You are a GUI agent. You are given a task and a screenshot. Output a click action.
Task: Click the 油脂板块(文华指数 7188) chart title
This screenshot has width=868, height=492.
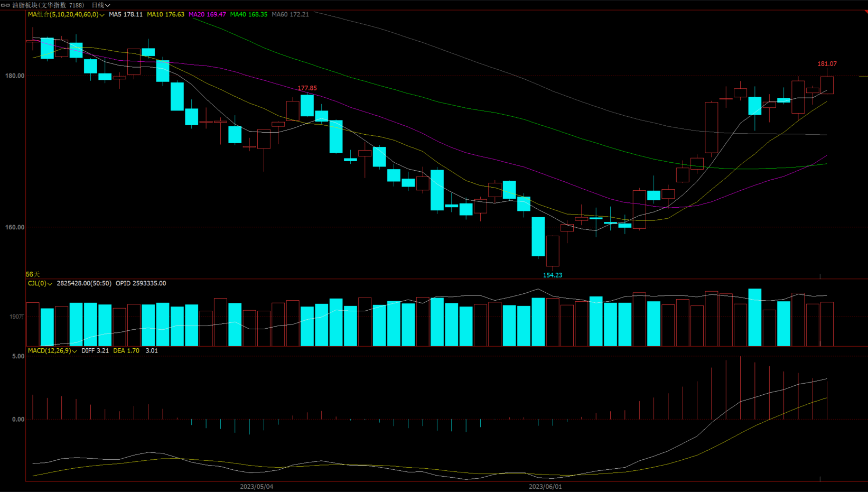click(x=48, y=5)
